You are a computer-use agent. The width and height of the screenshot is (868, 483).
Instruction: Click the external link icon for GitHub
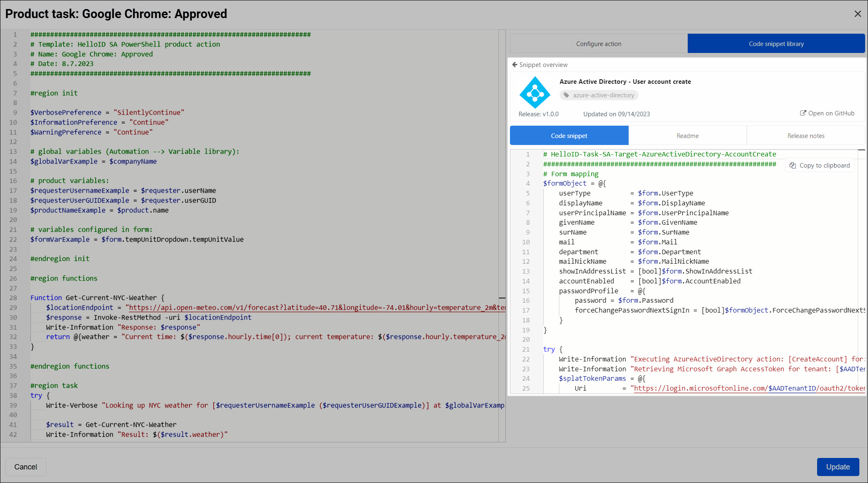click(803, 113)
